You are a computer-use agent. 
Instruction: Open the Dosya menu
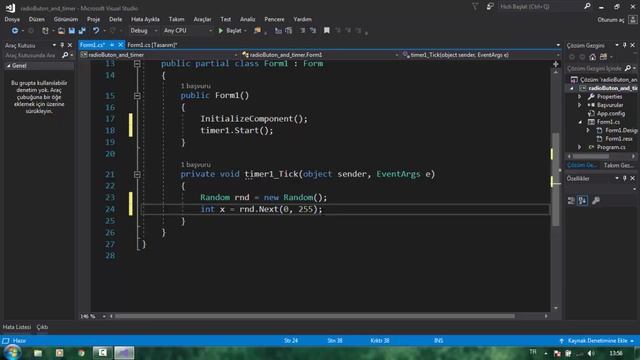(x=12, y=19)
